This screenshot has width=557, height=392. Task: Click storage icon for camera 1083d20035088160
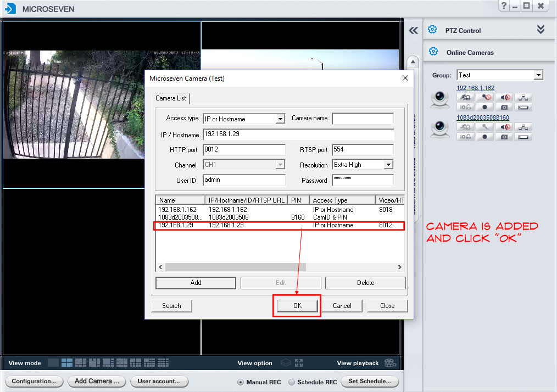point(523,137)
